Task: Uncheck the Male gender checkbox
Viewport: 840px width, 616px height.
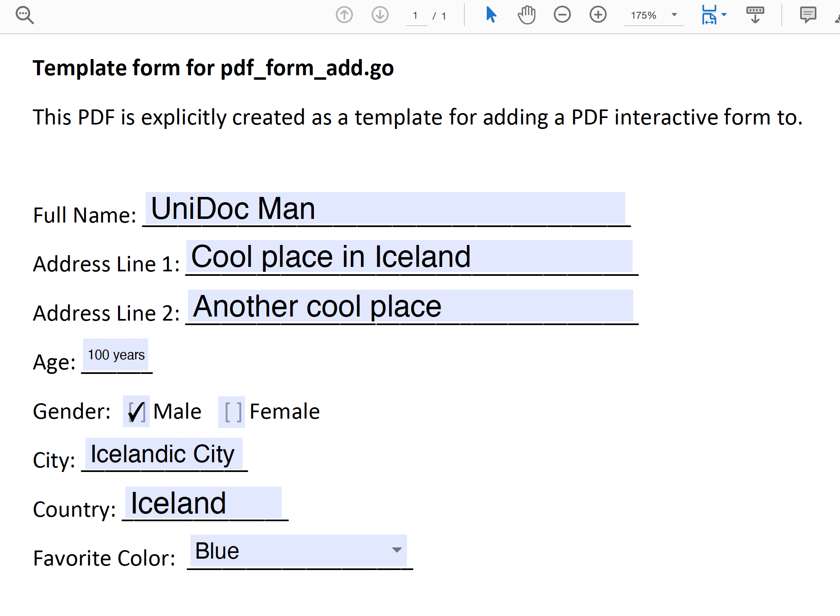Action: [x=136, y=411]
